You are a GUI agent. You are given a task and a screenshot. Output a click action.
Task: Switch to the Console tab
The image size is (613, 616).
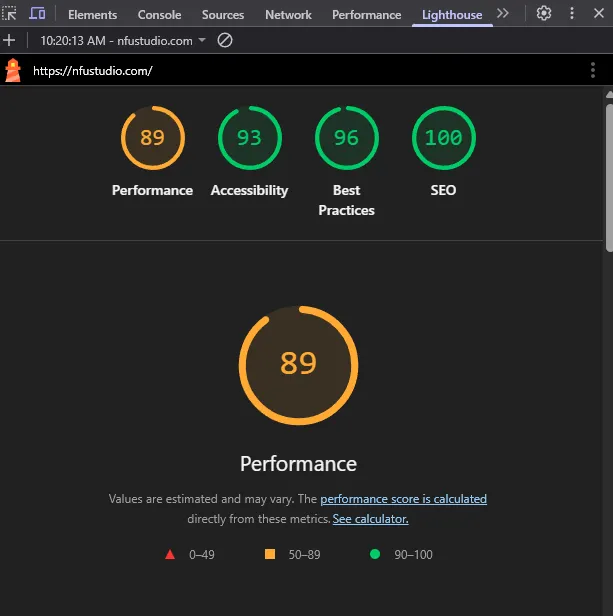159,15
